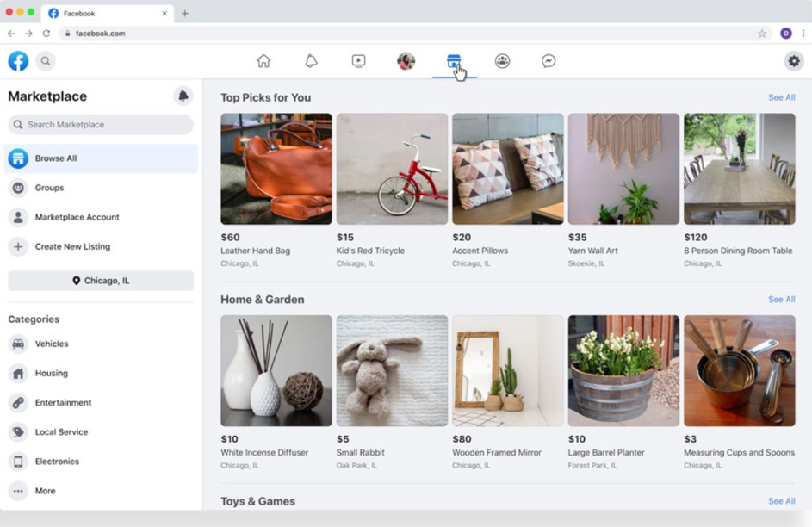The image size is (812, 527).
Task: Open the Groups icon in top navigation
Action: [502, 61]
